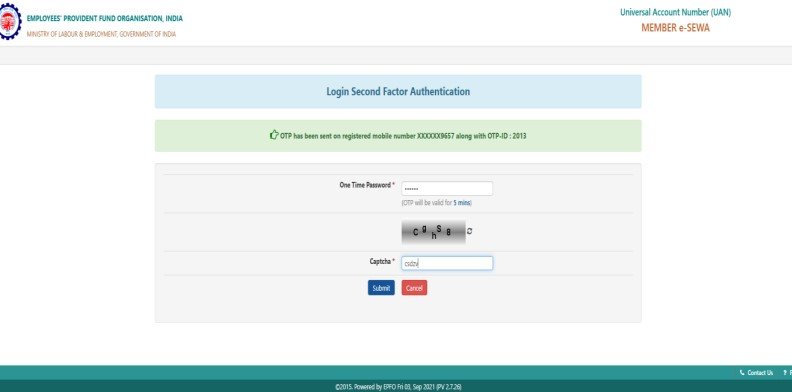Viewport: 792px width, 392px height.
Task: Click the Employees' Provident Fund Organisation title
Action: click(105, 19)
